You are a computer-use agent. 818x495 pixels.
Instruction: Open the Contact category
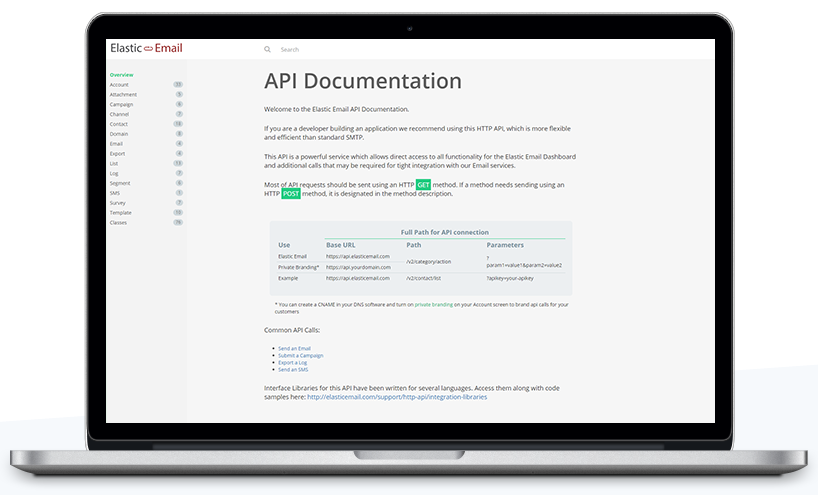pyautogui.click(x=118, y=124)
